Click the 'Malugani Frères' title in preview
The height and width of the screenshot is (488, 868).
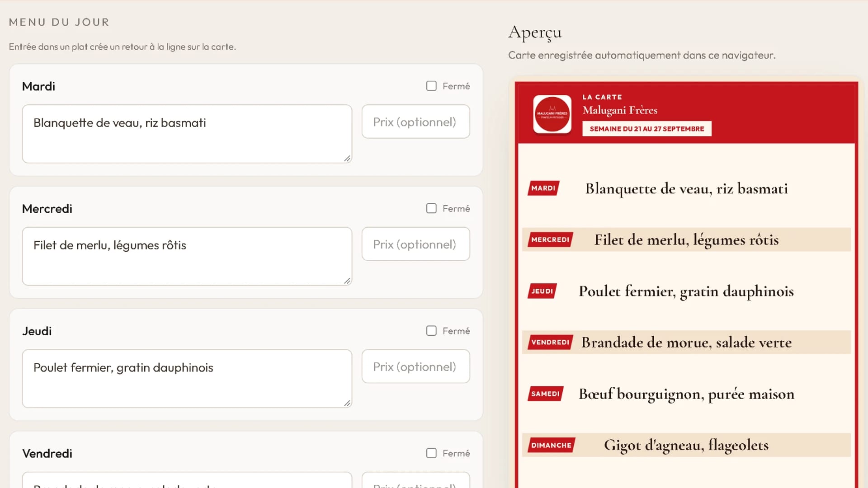[620, 110]
